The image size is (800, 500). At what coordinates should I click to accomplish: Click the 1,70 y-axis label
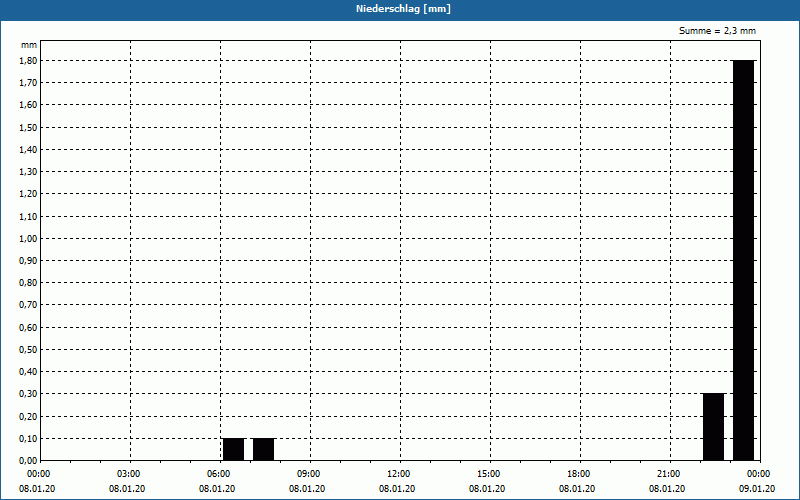[x=28, y=83]
